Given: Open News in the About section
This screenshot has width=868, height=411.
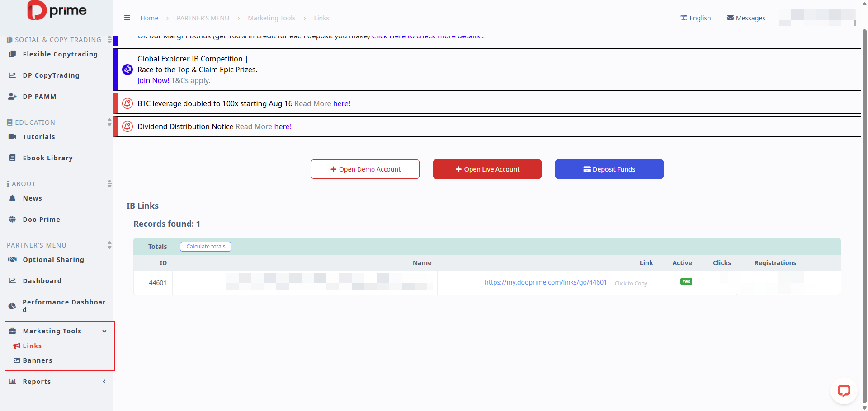Looking at the screenshot, I should [33, 198].
